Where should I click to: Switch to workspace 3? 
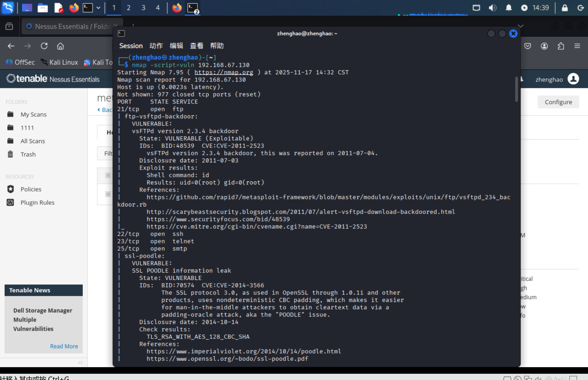pyautogui.click(x=143, y=8)
